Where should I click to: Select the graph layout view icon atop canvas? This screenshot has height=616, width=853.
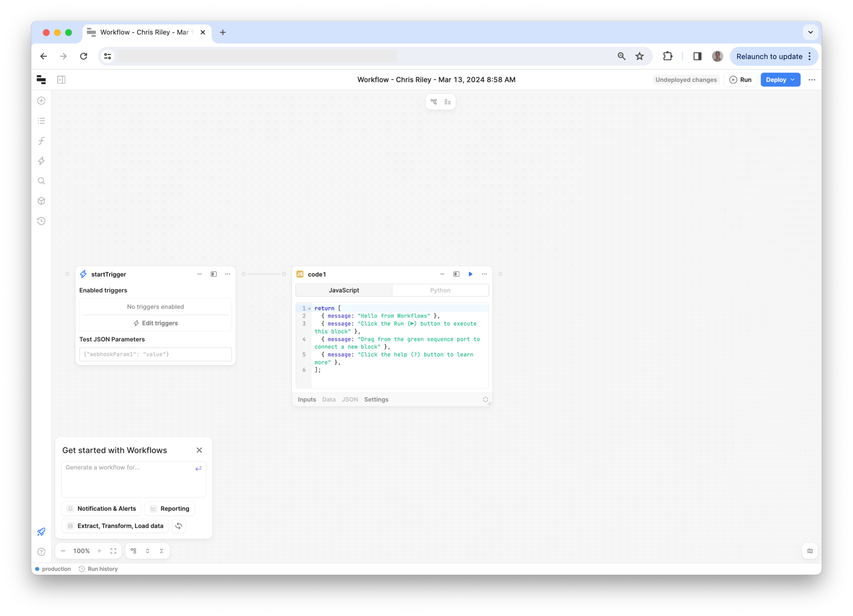click(x=434, y=102)
